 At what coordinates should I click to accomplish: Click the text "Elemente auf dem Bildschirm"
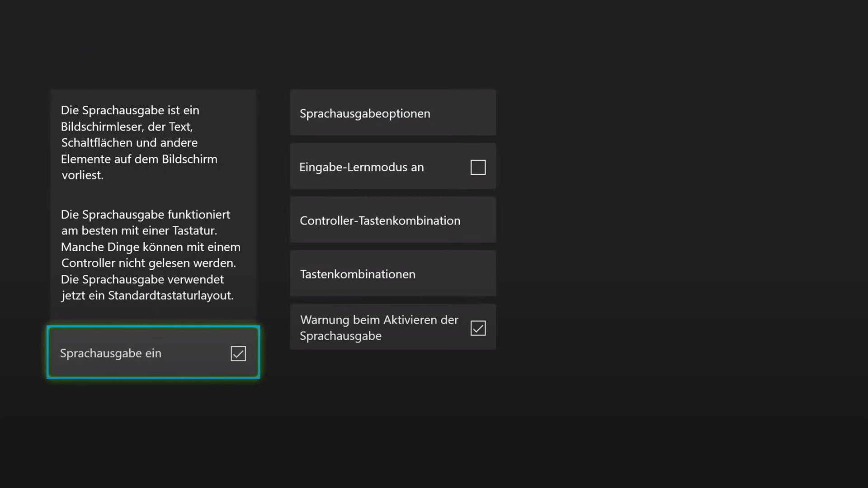[139, 159]
